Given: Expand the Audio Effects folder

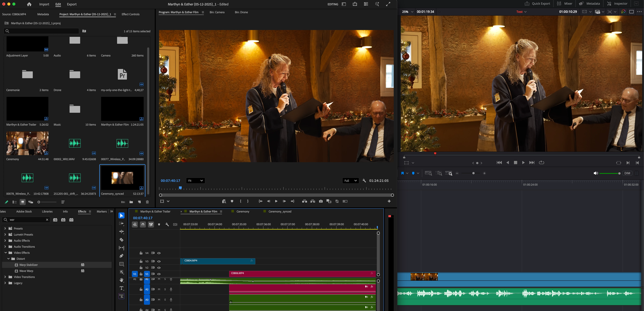Looking at the screenshot, I should click(x=5, y=241).
